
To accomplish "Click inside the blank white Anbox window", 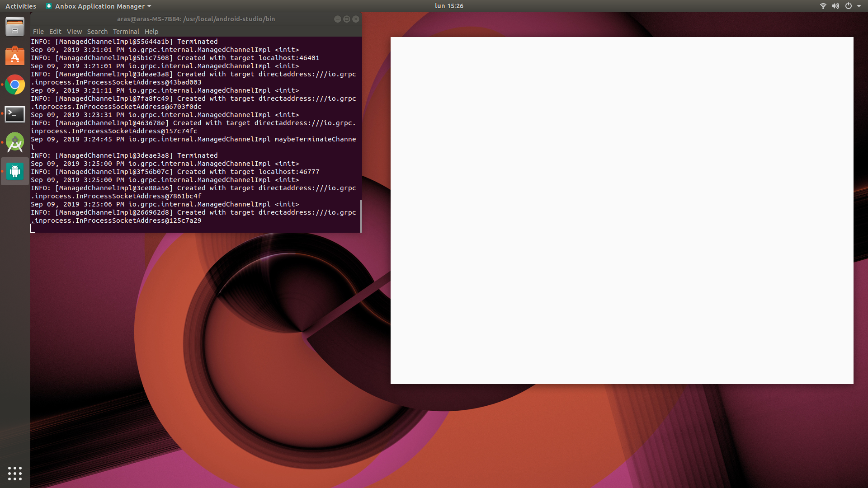I will tap(622, 211).
